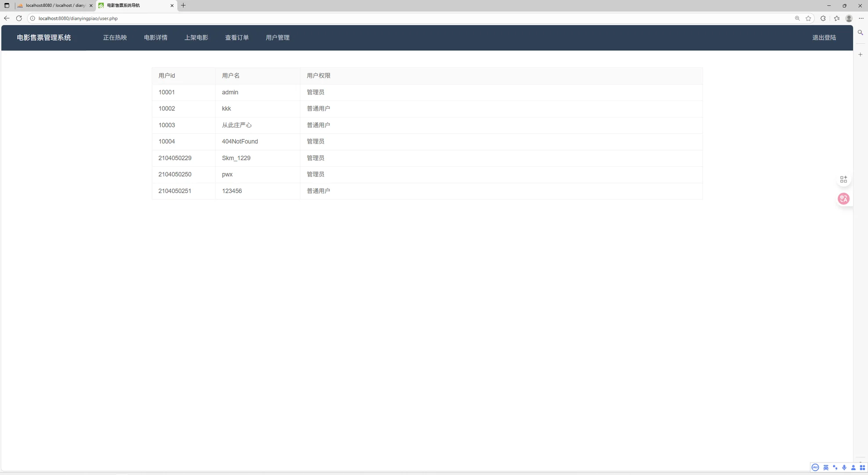Image resolution: width=868 pixels, height=475 pixels.
Task: Click the 退出登陆 logout link
Action: point(824,37)
